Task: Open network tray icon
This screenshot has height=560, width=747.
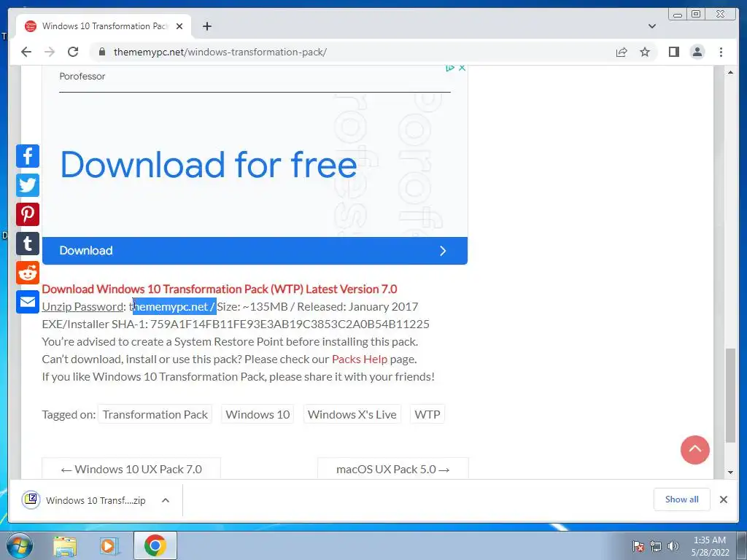Action: (x=656, y=546)
